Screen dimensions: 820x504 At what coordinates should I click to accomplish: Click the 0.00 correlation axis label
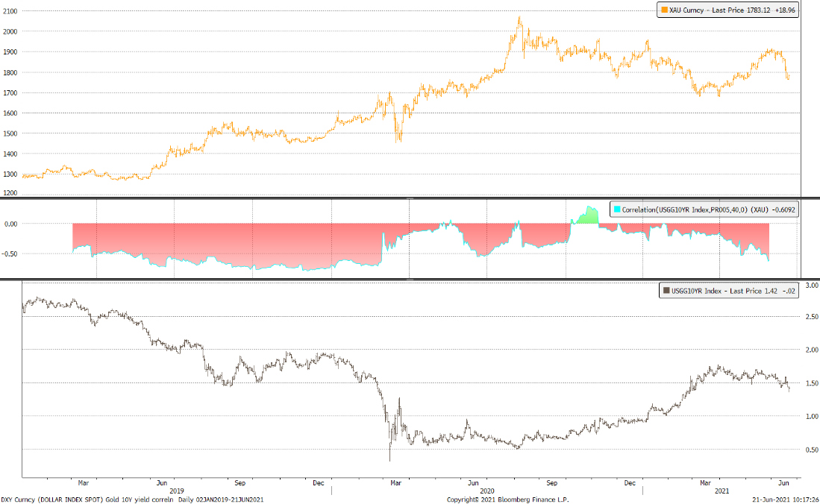click(x=10, y=224)
